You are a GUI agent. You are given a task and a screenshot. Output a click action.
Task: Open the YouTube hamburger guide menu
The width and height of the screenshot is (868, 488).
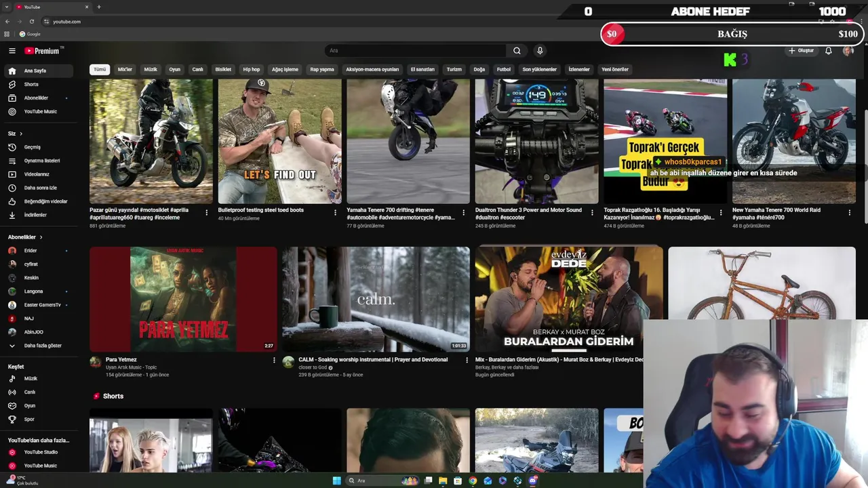pos(12,51)
